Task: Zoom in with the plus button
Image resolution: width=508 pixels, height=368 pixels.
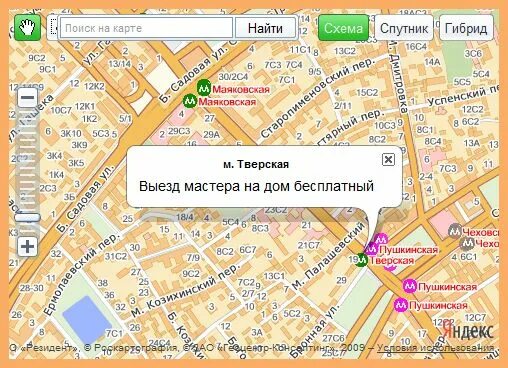Action: coord(27,247)
